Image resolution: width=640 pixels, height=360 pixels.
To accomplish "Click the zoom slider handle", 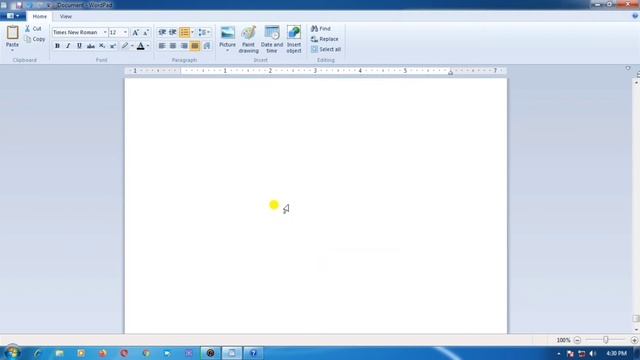I will (x=606, y=340).
